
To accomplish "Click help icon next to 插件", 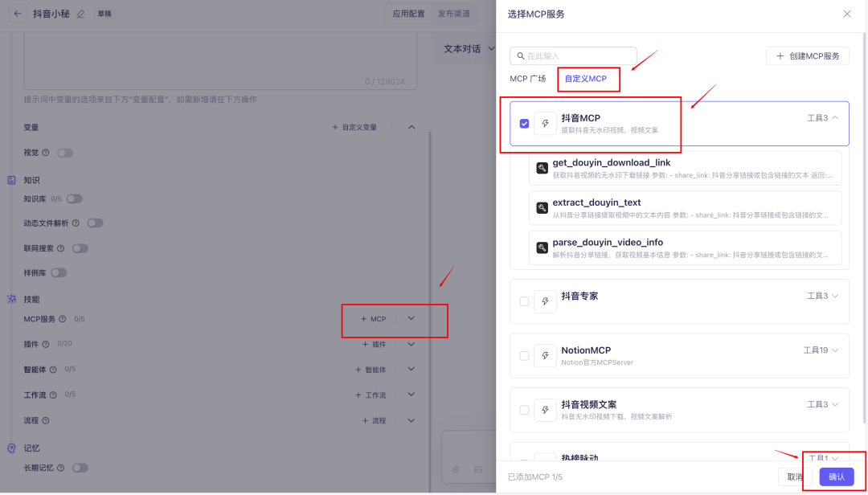I will (x=45, y=344).
